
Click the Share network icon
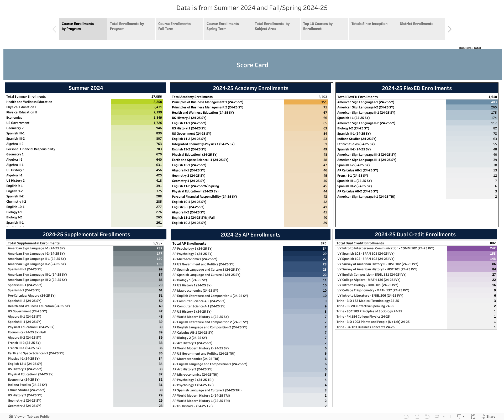coord(482,416)
